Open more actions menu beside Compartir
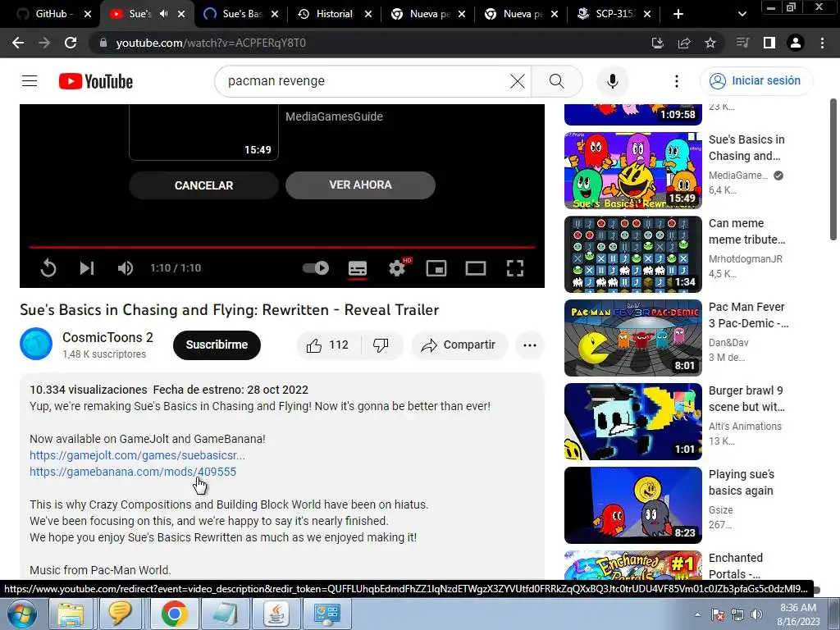The width and height of the screenshot is (840, 630). coord(530,345)
